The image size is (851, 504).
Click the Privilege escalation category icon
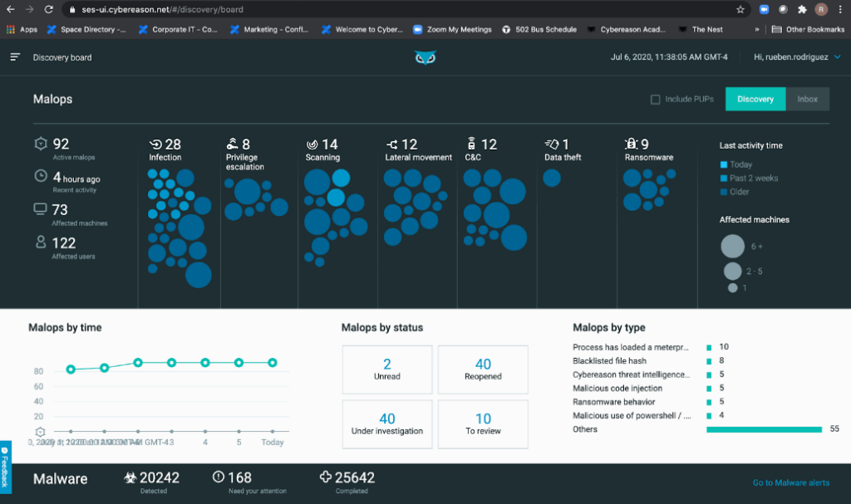point(233,144)
